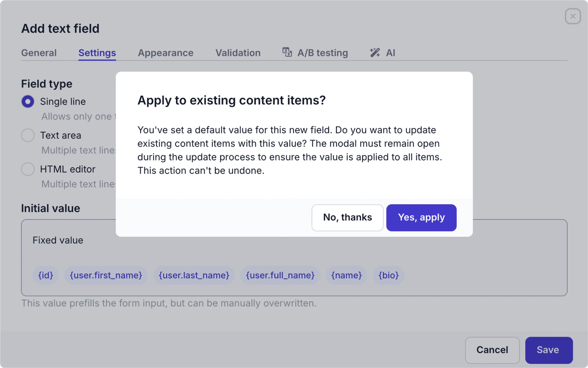Switch to the General tab

coord(39,53)
